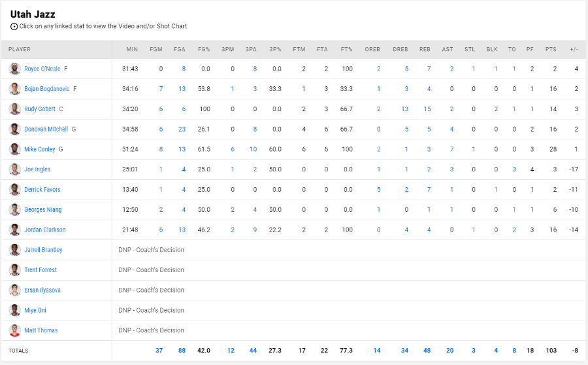
Task: Open Mike Conley player link
Action: (40, 149)
